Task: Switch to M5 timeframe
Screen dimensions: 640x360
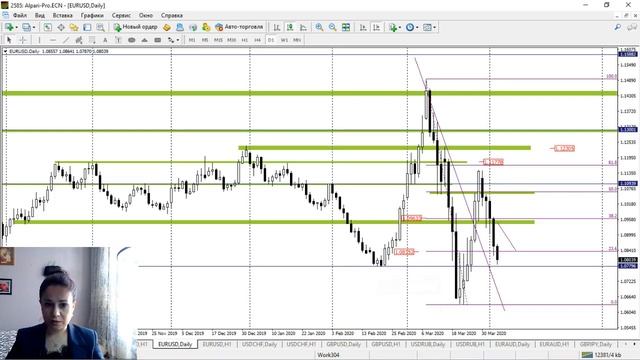Action: click(x=205, y=40)
